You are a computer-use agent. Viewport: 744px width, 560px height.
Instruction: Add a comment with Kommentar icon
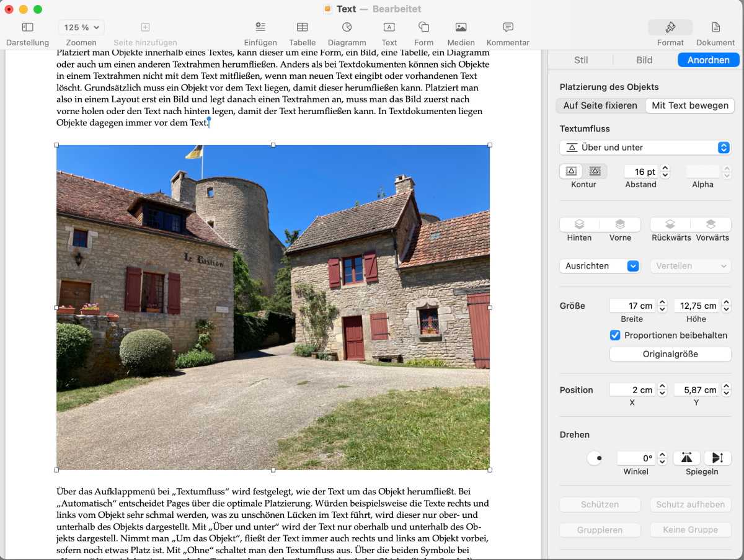click(508, 27)
